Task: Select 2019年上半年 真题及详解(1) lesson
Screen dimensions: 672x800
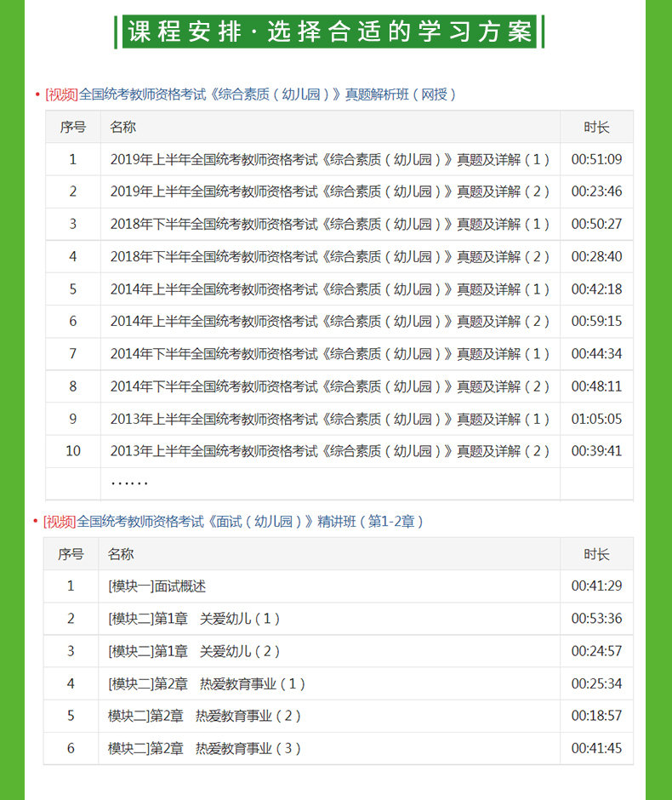Action: click(330, 159)
